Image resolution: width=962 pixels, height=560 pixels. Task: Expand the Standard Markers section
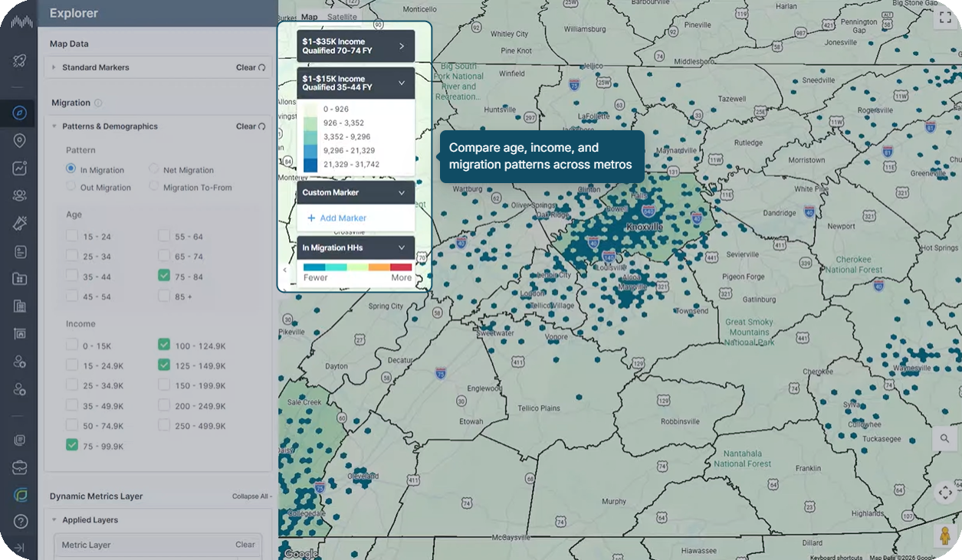pos(54,67)
